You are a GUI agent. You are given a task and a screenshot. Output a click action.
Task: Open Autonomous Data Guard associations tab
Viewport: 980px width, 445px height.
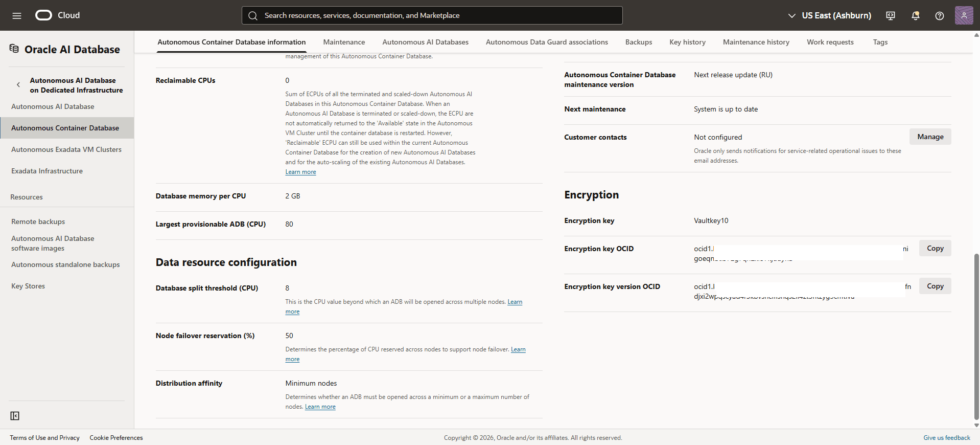(x=547, y=42)
